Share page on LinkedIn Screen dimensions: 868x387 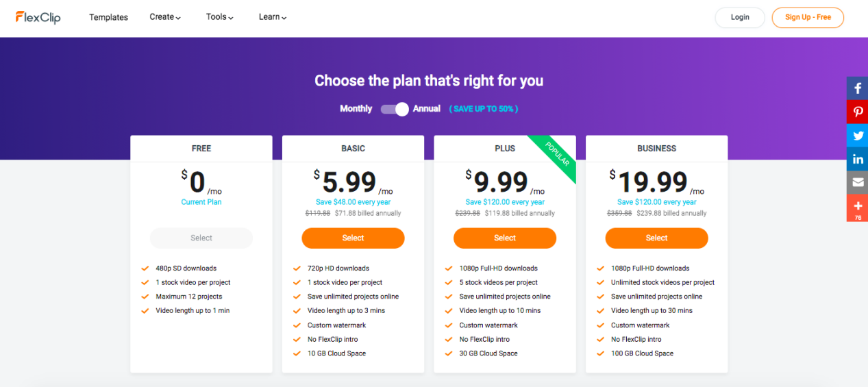coord(857,159)
